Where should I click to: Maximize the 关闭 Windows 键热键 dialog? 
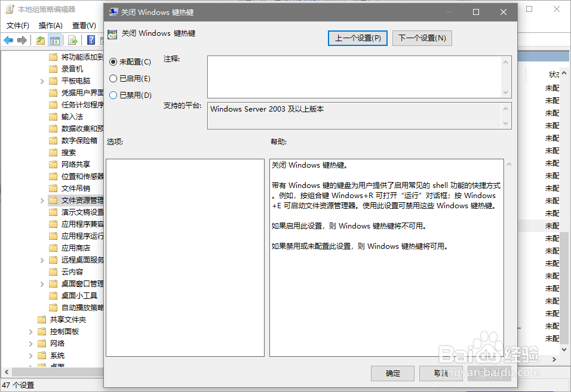[475, 12]
